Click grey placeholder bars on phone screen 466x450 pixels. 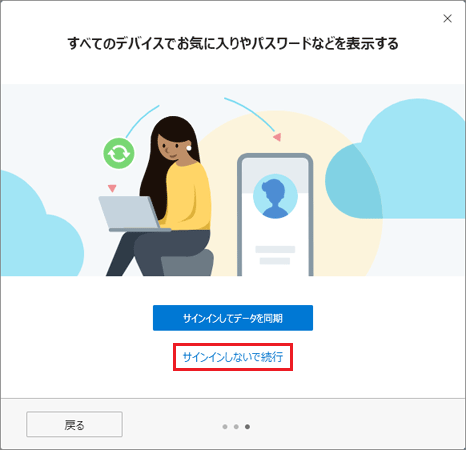coord(275,255)
